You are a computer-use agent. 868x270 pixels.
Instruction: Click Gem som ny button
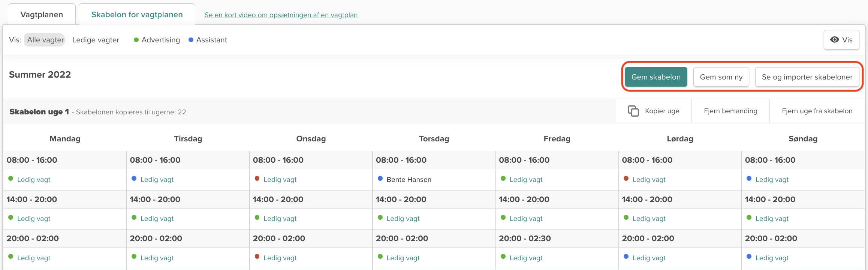point(721,77)
